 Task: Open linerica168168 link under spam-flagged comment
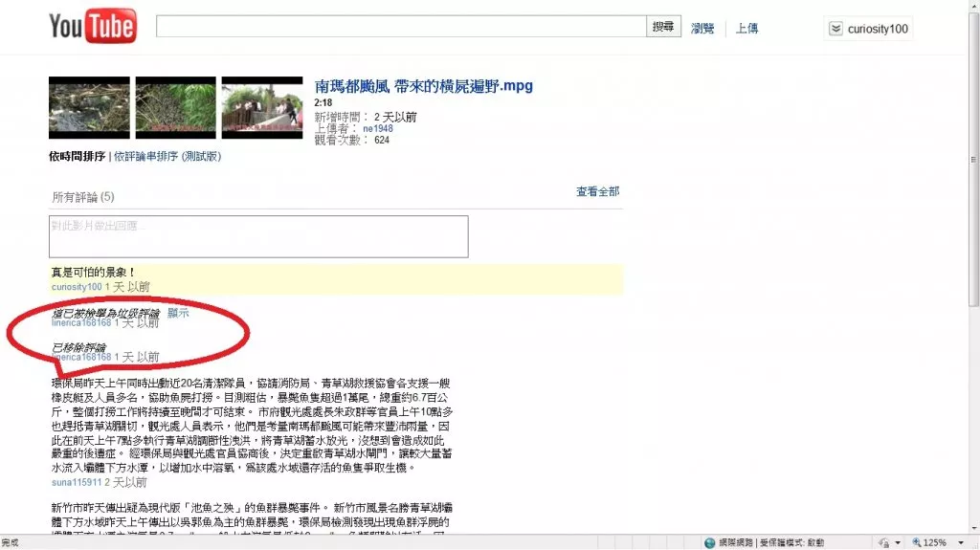81,323
